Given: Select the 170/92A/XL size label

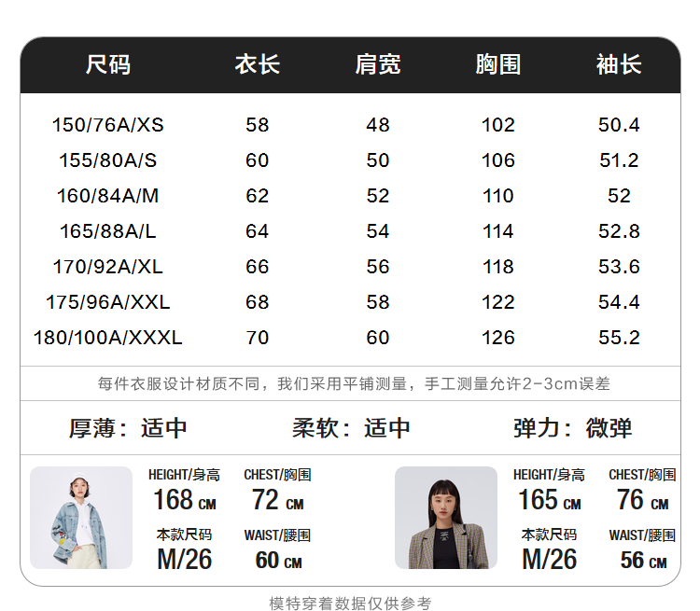Looking at the screenshot, I should pyautogui.click(x=108, y=267).
